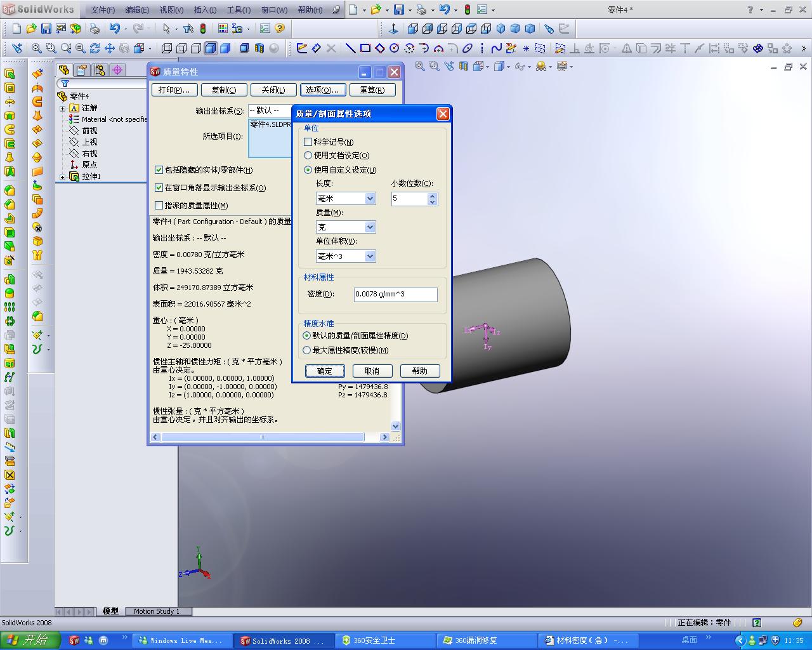Select the 使用文档设定 radio button
812x650 pixels.
(308, 156)
